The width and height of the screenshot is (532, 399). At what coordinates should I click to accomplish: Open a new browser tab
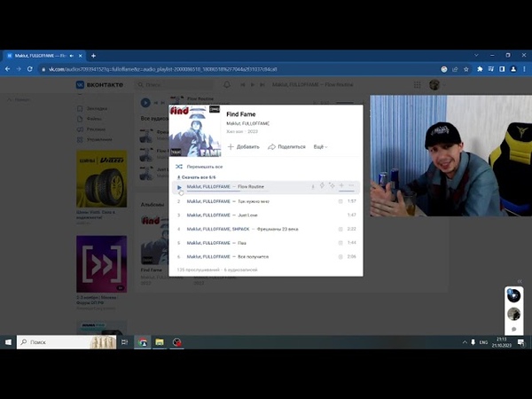click(93, 56)
